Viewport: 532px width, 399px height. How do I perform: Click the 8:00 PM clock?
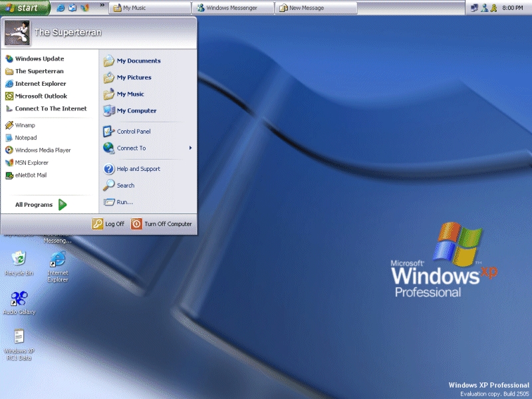pyautogui.click(x=512, y=8)
